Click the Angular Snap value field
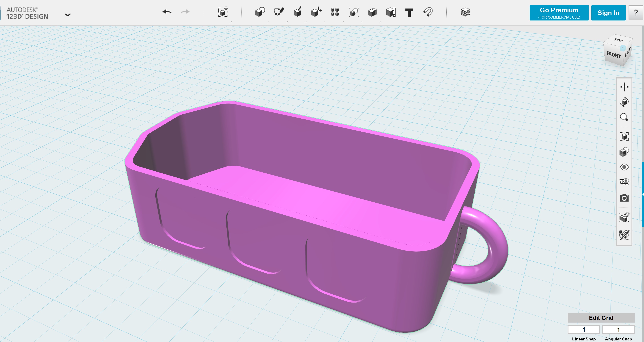 (x=618, y=330)
